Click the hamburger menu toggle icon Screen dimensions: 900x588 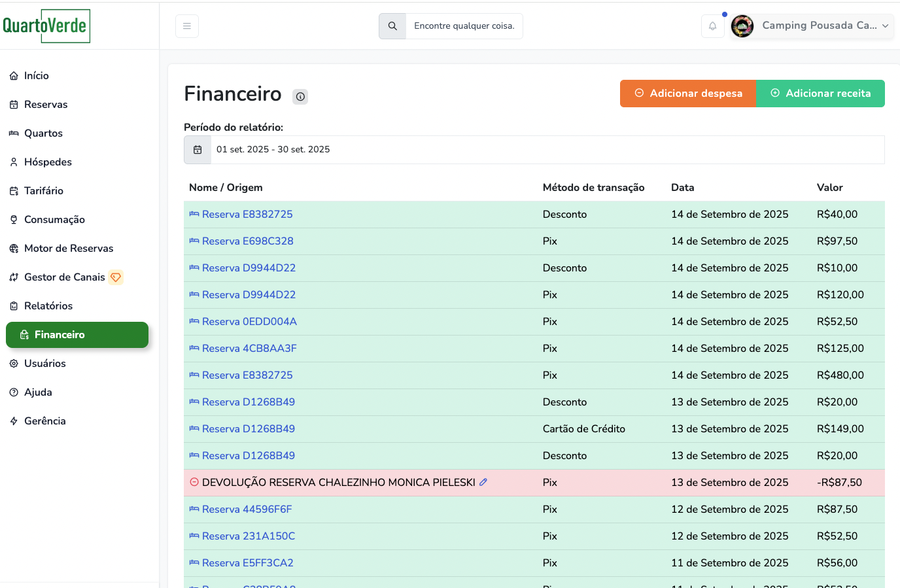(186, 26)
